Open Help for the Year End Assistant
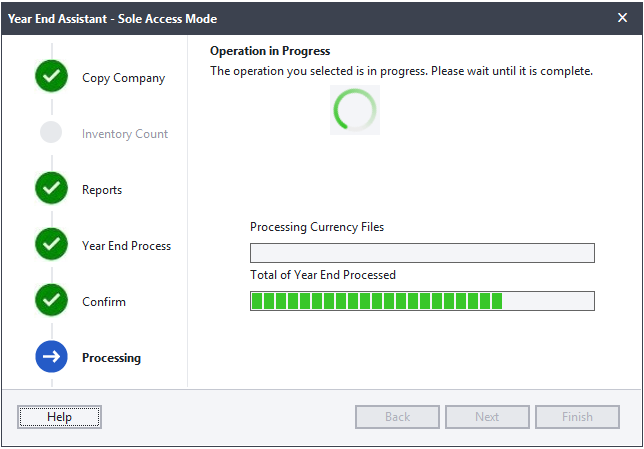The height and width of the screenshot is (449, 644). tap(60, 417)
